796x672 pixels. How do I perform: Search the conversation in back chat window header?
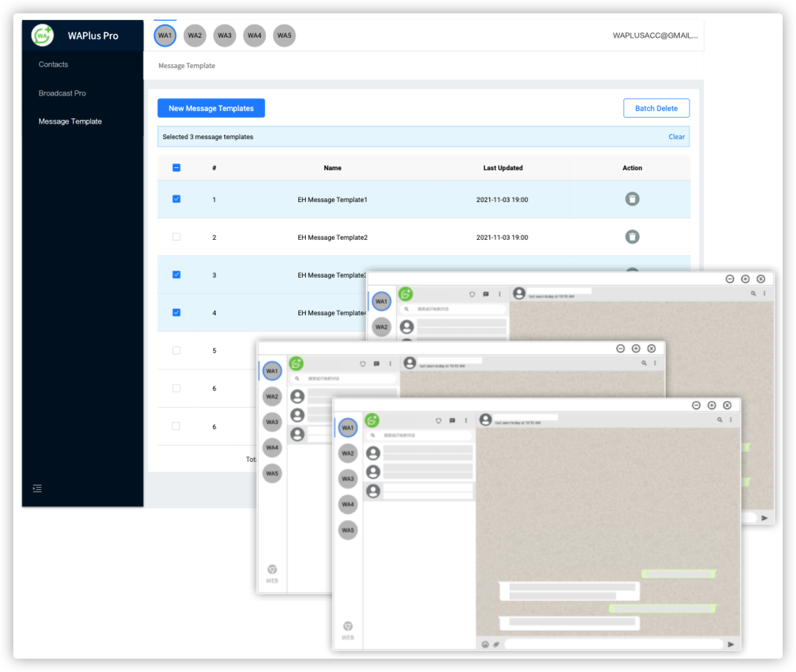point(753,293)
